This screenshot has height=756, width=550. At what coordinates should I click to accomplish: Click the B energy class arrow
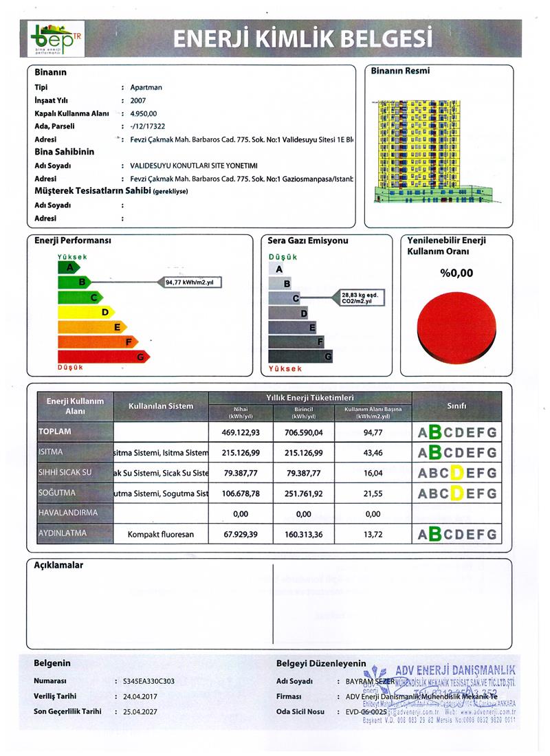(x=75, y=282)
